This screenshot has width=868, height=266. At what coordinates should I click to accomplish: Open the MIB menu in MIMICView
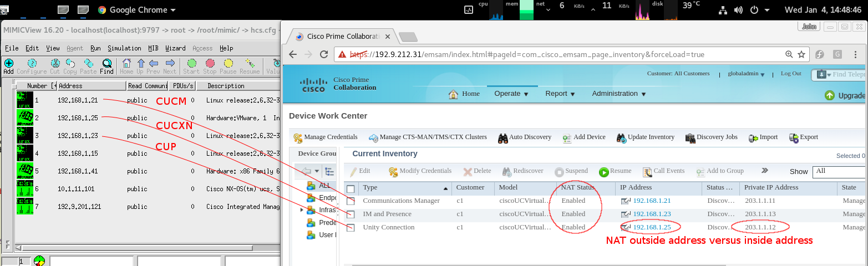pyautogui.click(x=154, y=48)
